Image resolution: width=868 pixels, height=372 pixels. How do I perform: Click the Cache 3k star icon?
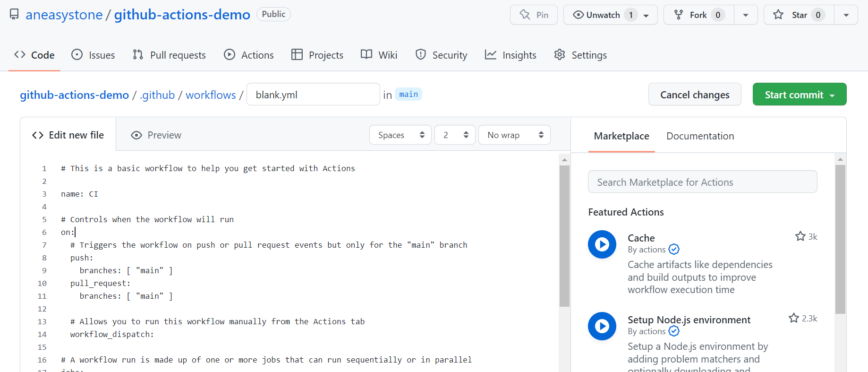coord(800,236)
